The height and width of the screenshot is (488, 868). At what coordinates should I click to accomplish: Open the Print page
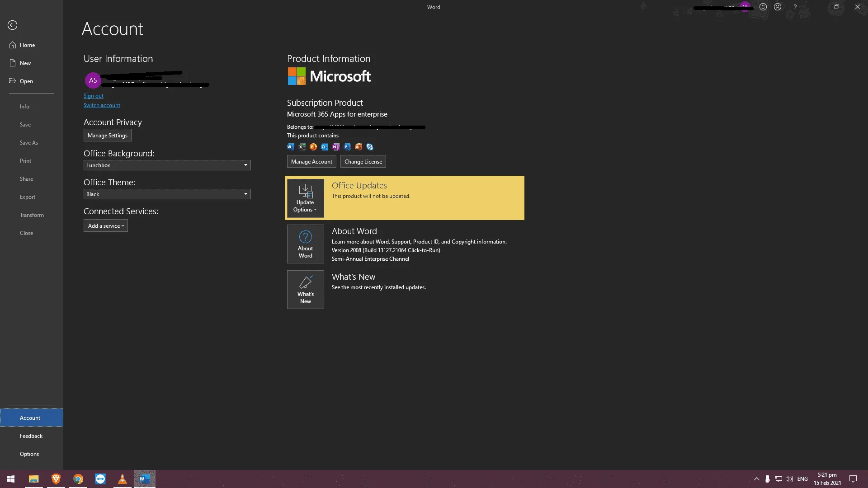(x=32, y=161)
